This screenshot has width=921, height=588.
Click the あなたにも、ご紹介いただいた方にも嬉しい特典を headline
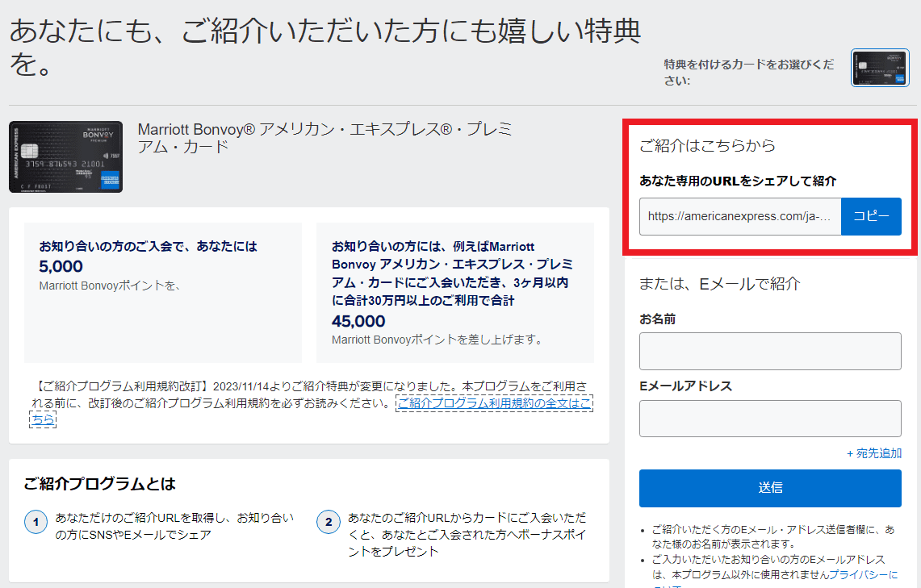coord(324,47)
